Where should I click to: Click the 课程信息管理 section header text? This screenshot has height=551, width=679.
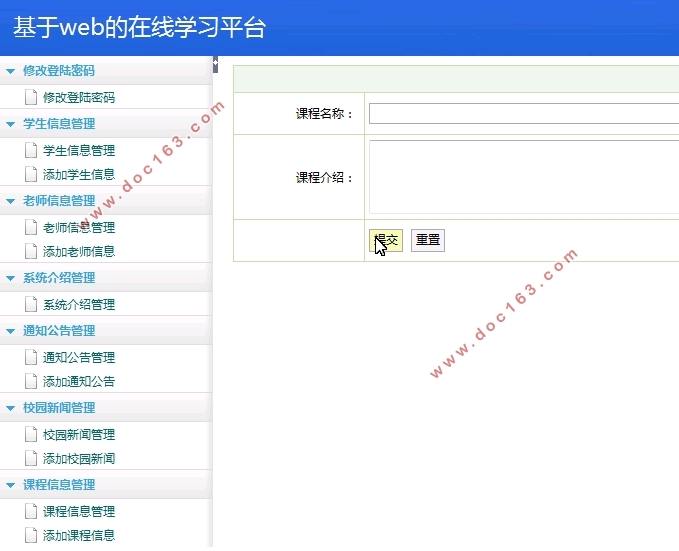pos(59,485)
